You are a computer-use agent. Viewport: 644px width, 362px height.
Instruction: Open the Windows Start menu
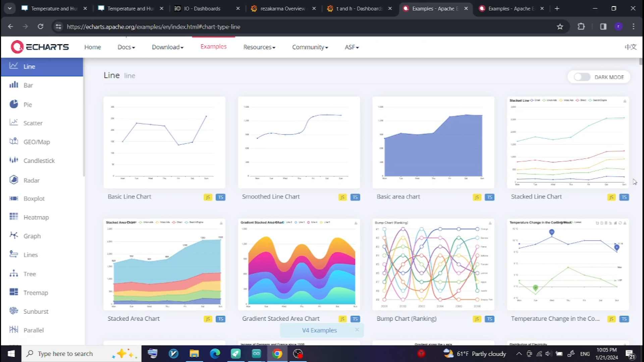point(11,354)
